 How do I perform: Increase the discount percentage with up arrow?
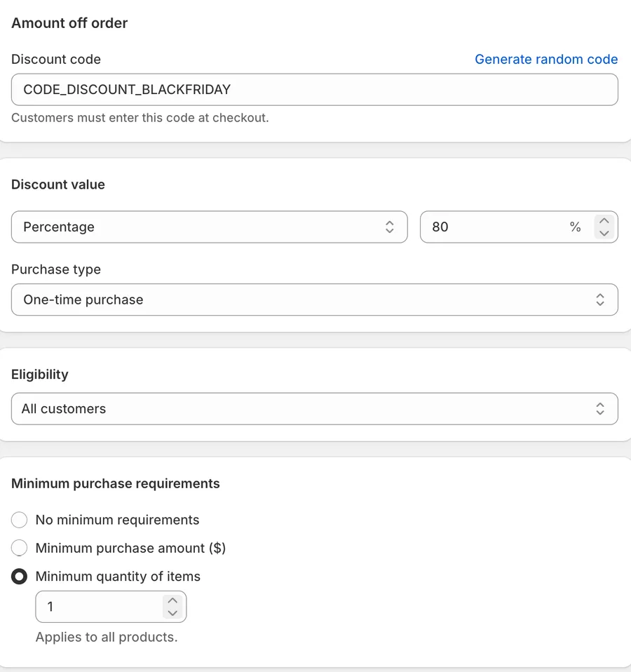tap(604, 221)
